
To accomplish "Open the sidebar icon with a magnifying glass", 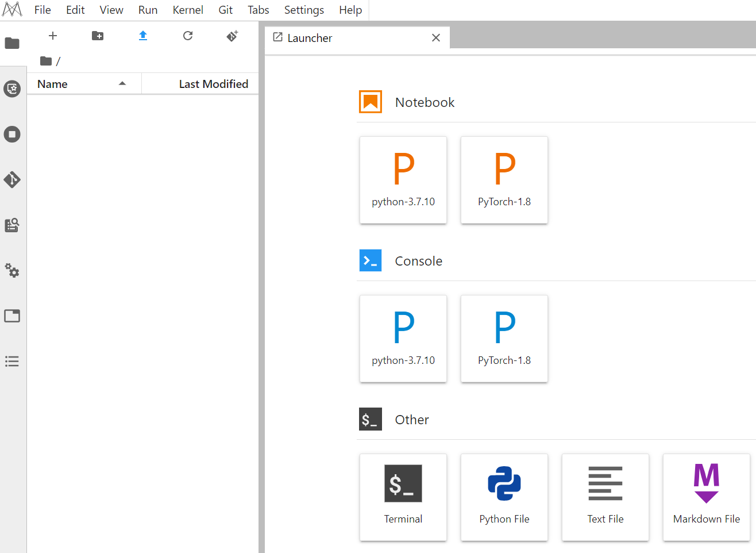I will point(12,225).
